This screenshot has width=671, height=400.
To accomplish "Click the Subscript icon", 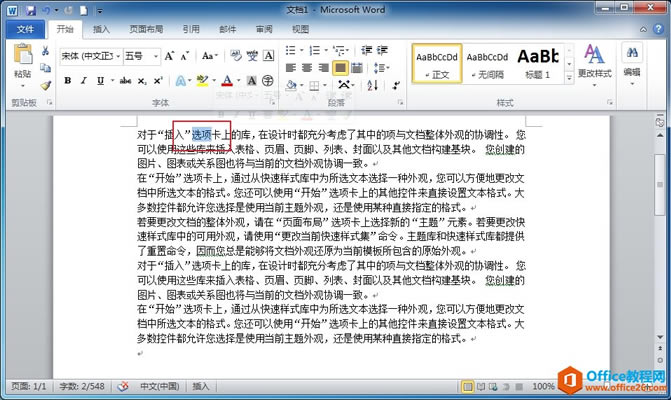I will tap(142, 81).
